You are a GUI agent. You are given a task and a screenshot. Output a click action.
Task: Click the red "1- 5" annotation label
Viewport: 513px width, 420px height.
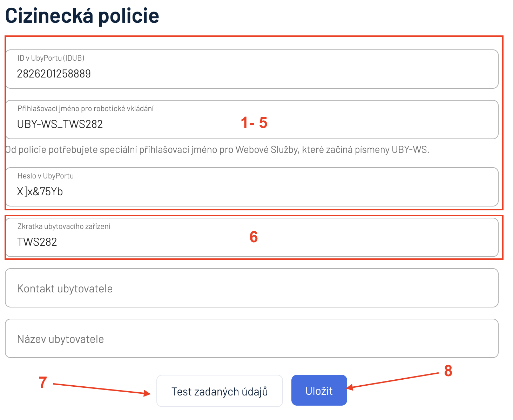[x=254, y=123]
